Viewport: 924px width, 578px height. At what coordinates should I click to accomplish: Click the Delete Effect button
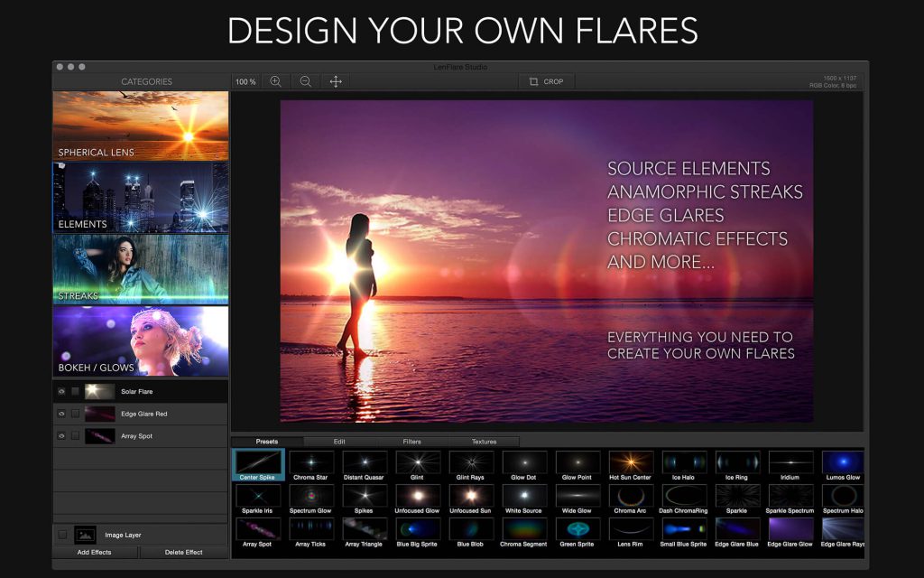pos(185,552)
